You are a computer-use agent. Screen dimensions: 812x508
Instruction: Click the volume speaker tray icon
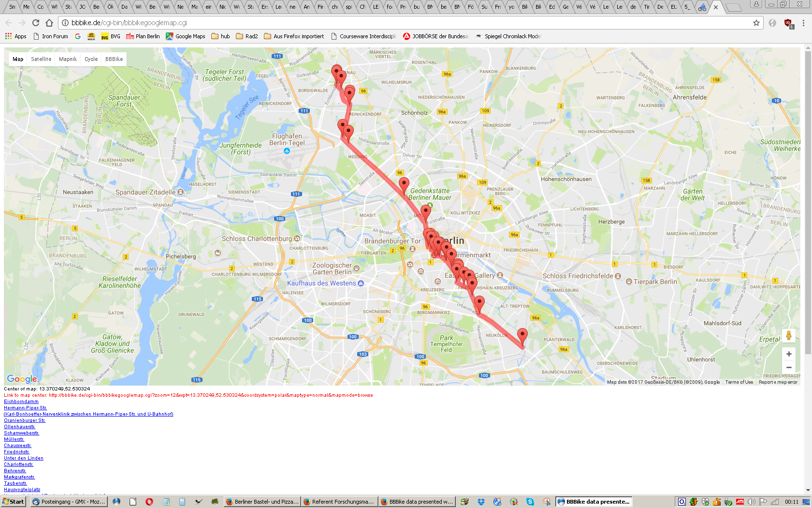[x=751, y=502]
